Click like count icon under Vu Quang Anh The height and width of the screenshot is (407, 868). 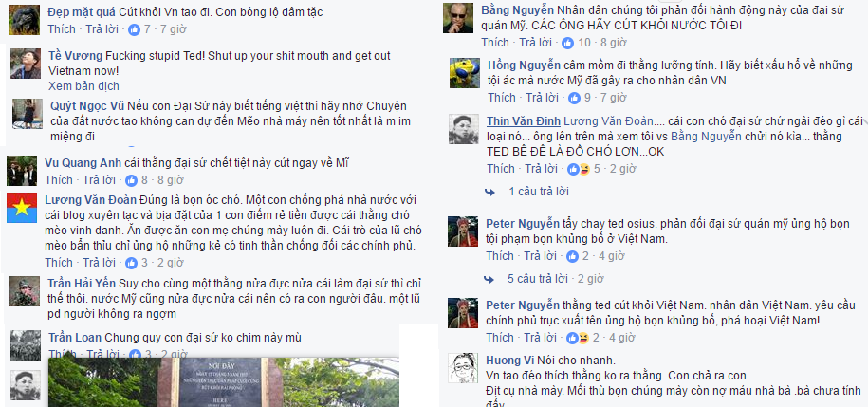pyautogui.click(x=131, y=180)
